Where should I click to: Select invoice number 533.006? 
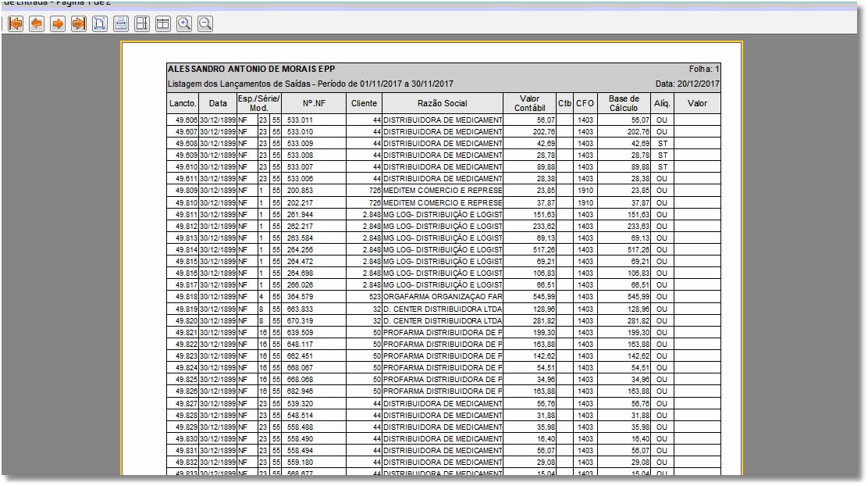[x=300, y=179]
